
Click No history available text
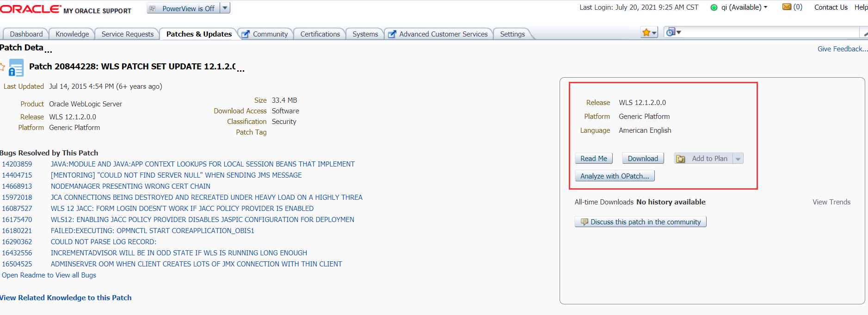[671, 202]
